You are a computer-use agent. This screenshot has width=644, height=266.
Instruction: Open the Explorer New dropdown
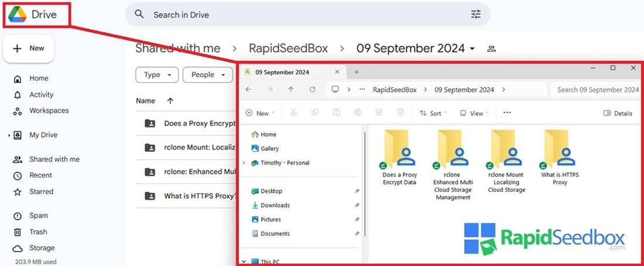(261, 113)
